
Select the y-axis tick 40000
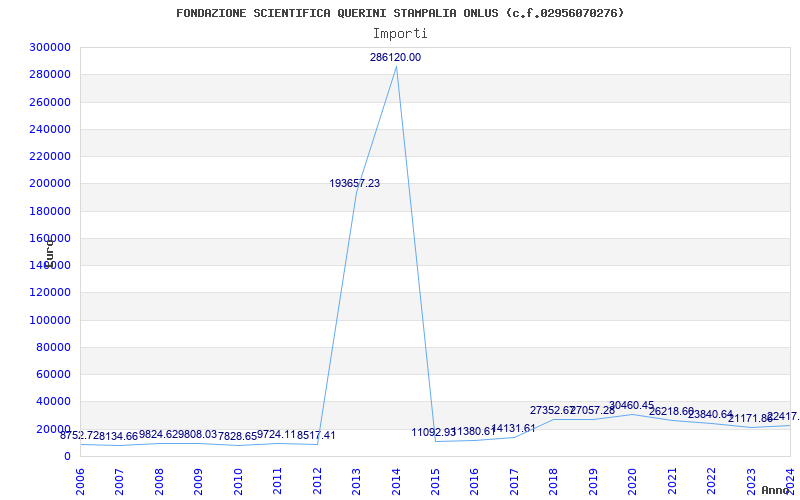(53, 402)
